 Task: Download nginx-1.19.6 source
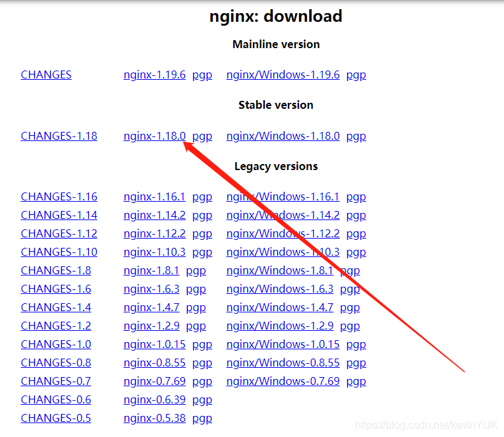tap(155, 75)
